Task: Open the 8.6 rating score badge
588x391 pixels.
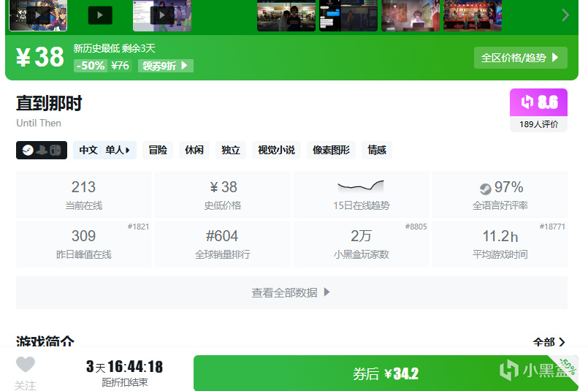Action: click(538, 102)
